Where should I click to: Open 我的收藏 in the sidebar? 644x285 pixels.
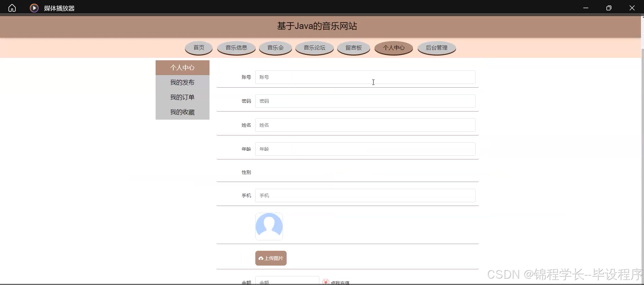click(x=182, y=112)
